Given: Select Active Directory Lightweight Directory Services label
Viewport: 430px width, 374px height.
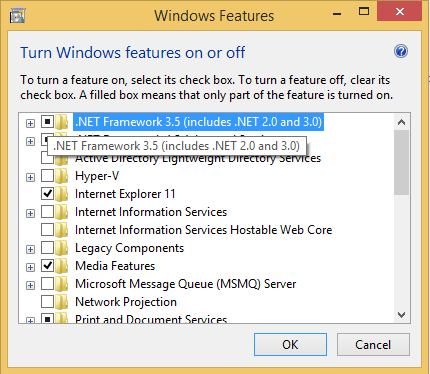Looking at the screenshot, I should pos(198,159).
